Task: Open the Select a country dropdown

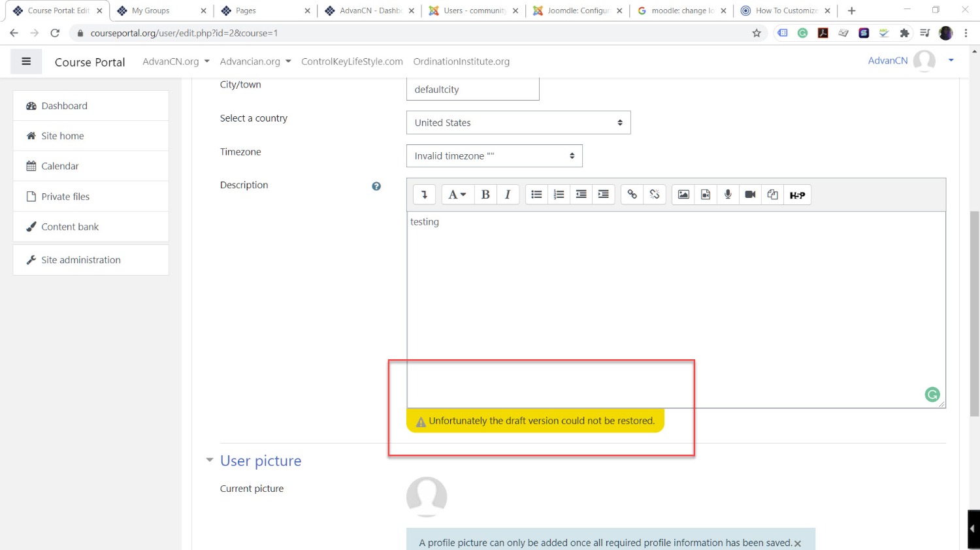Action: click(x=518, y=123)
